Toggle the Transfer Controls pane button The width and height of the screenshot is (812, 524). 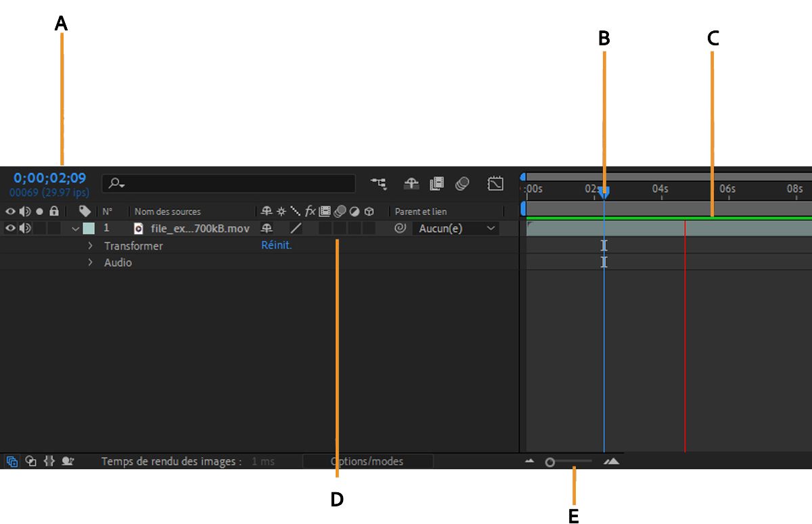pos(30,461)
